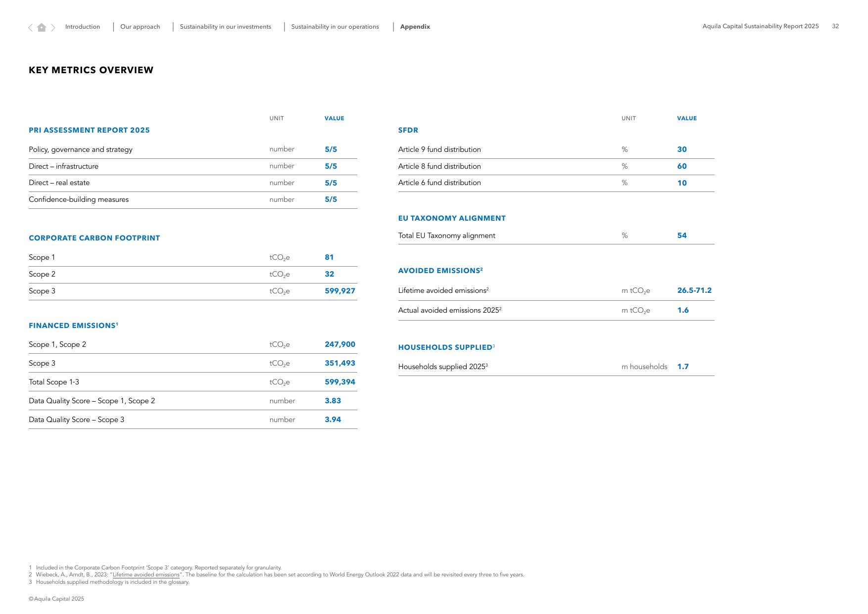Click Data Quality Score value 3.83
This screenshot has width=868, height=614.
[333, 401]
